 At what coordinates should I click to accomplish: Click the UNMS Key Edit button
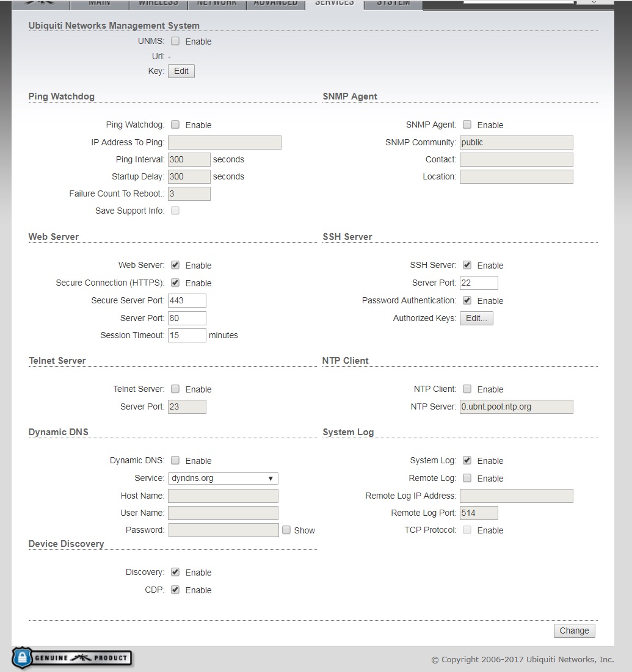pyautogui.click(x=181, y=71)
